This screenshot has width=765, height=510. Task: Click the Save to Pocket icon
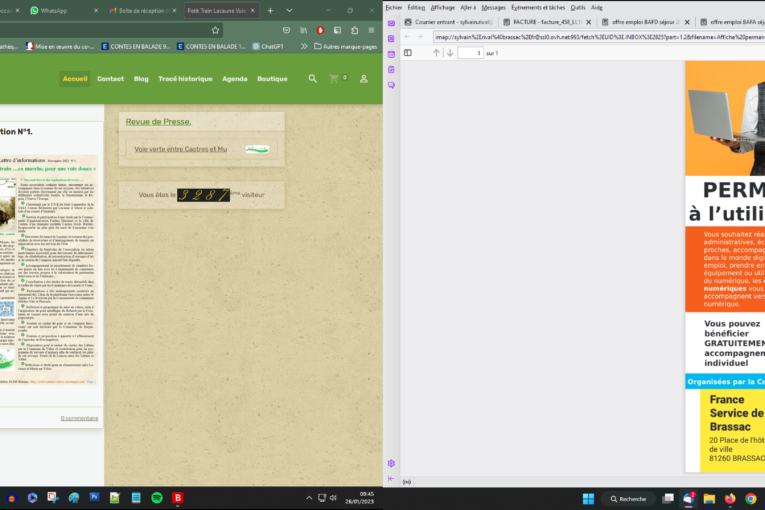pyautogui.click(x=288, y=30)
